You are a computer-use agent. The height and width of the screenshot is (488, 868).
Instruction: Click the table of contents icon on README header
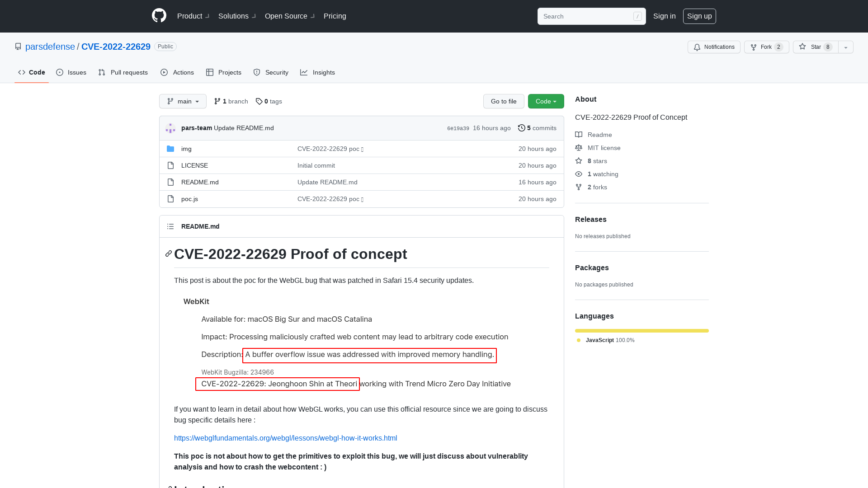pos(170,226)
